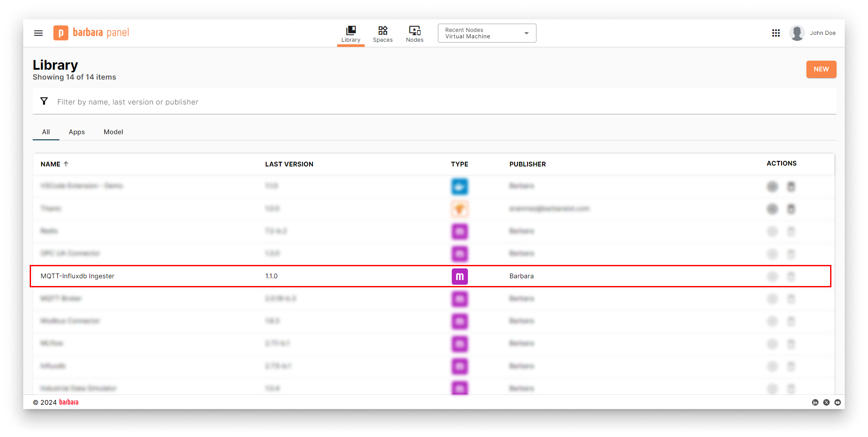Click the Docker type icon for MQTT-Influxdb Ingester
This screenshot has height=437, width=868.
point(459,277)
